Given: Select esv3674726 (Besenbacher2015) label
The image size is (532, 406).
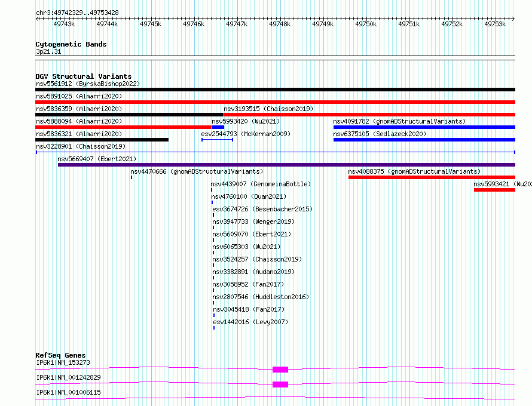Looking at the screenshot, I should (262, 209).
